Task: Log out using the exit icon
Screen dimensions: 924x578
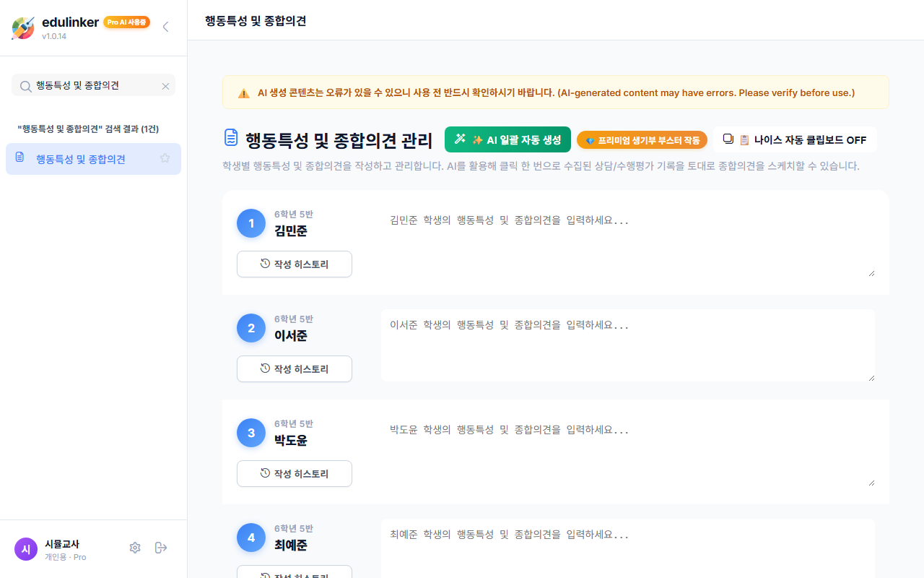Action: point(161,548)
